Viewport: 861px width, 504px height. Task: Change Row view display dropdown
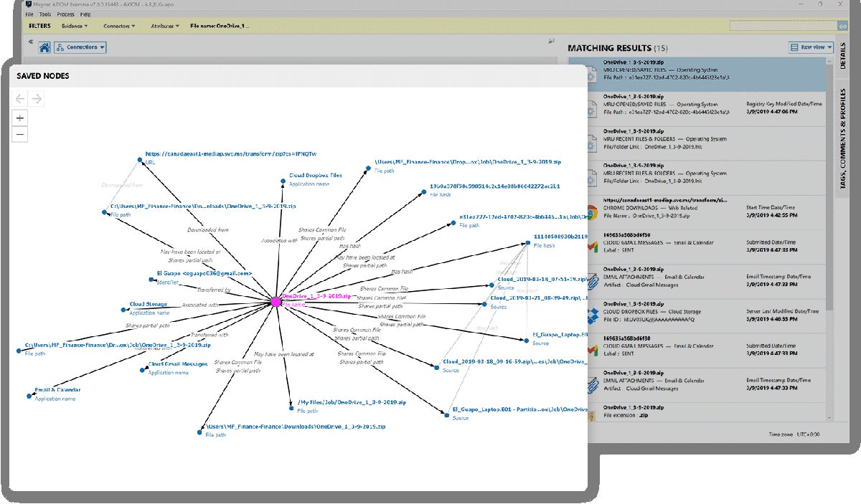point(811,47)
